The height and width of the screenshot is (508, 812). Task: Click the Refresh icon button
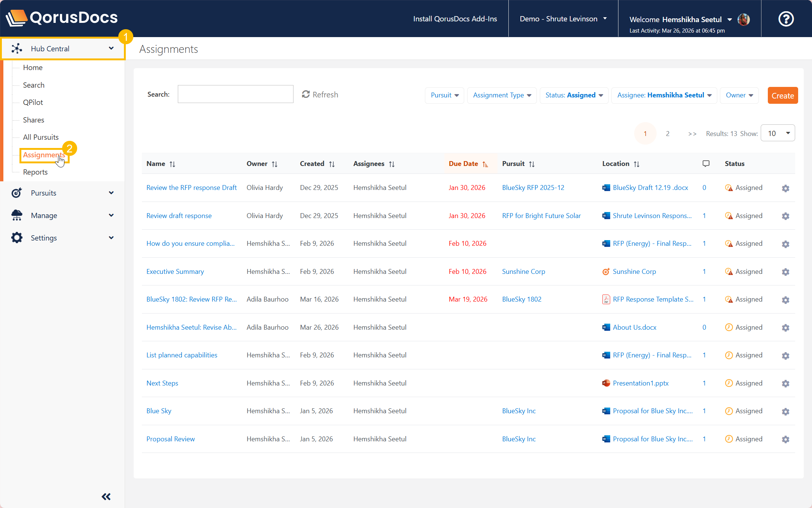[306, 94]
